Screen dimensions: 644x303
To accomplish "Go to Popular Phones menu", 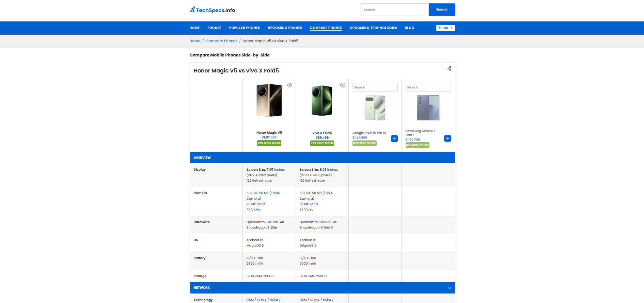I will pos(245,28).
